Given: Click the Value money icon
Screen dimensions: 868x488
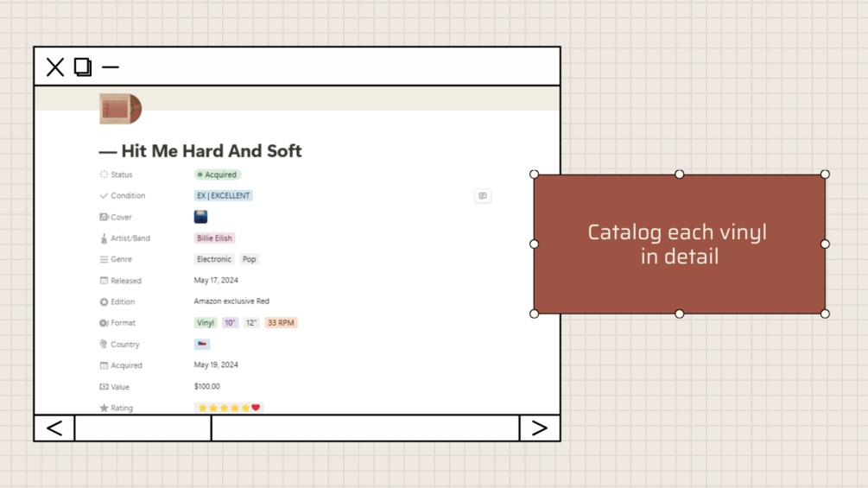Looking at the screenshot, I should coord(104,387).
